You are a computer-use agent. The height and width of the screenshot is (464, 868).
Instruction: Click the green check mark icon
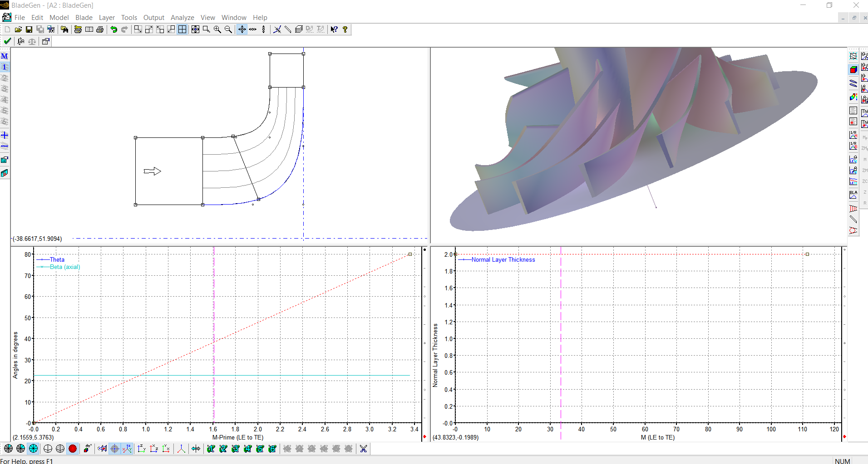pyautogui.click(x=7, y=41)
